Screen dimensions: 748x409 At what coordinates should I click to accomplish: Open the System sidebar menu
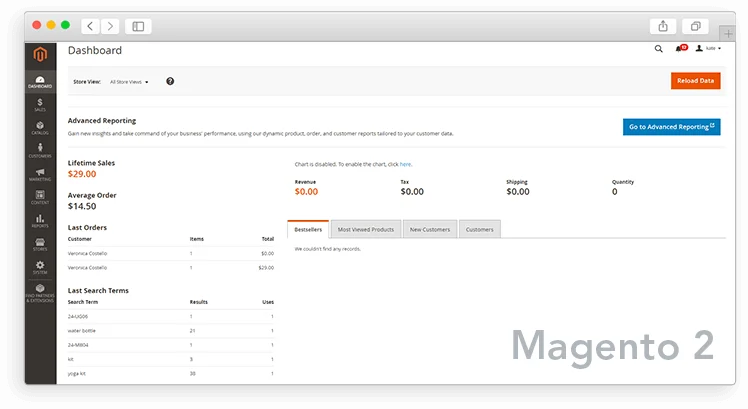point(40,267)
